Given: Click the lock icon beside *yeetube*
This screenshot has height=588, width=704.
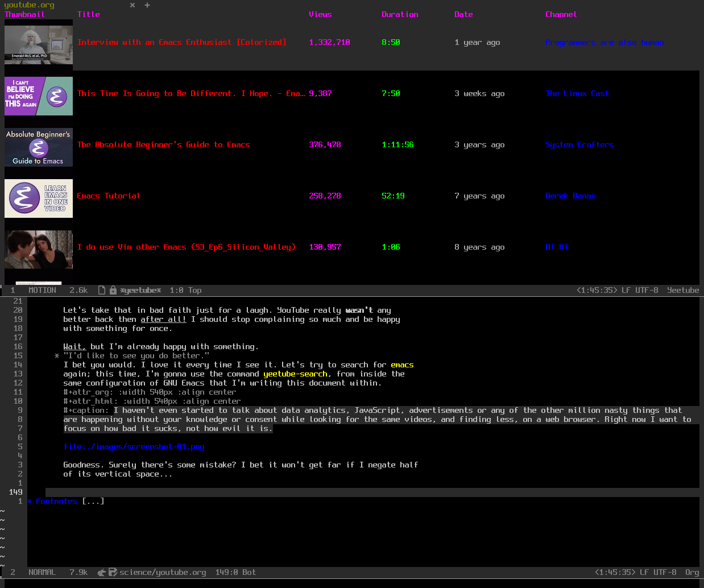Looking at the screenshot, I should click(113, 290).
